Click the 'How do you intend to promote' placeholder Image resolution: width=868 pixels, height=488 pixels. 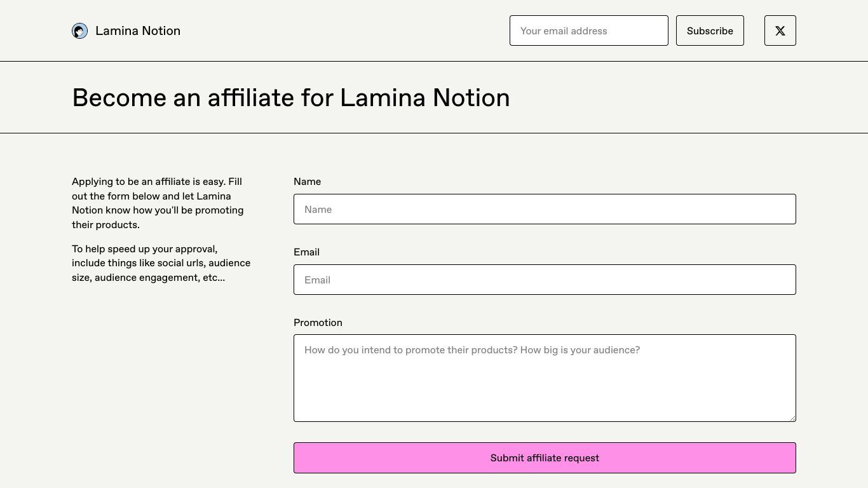point(472,350)
